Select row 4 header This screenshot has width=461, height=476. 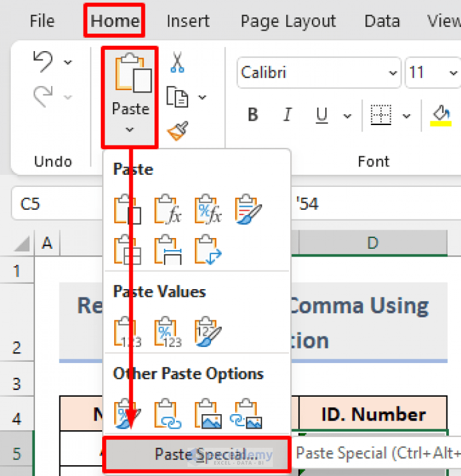click(17, 413)
